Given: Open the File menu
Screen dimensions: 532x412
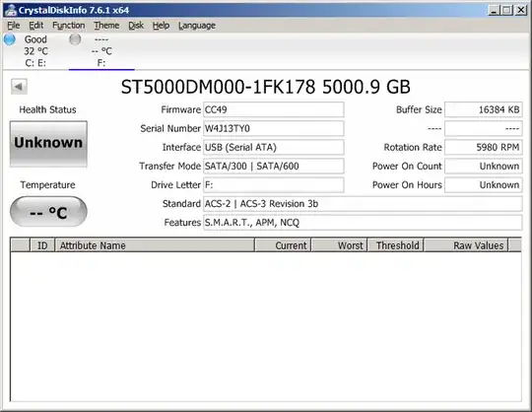Looking at the screenshot, I should 14,26.
